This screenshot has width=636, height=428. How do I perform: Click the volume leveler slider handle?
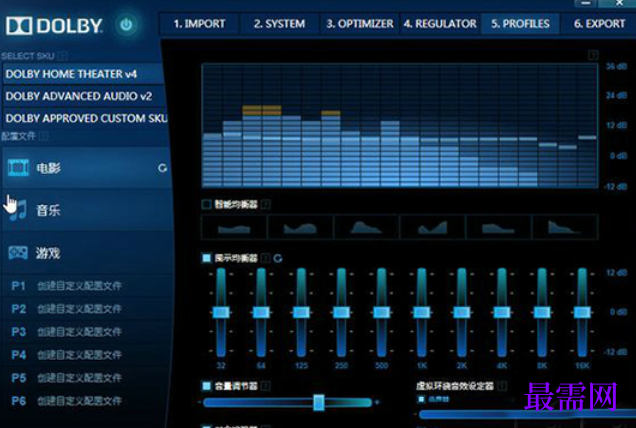click(319, 402)
